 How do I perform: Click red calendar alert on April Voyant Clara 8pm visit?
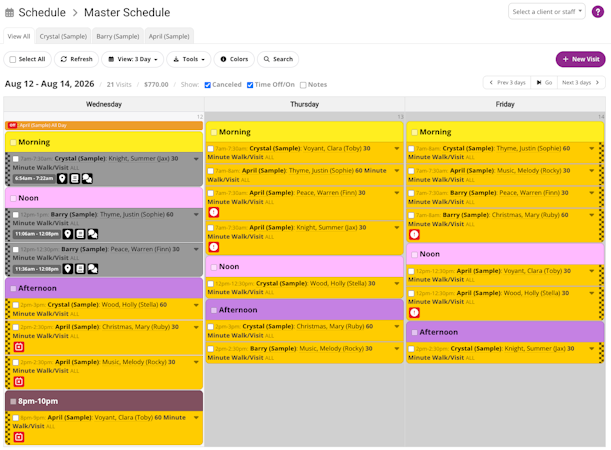[x=19, y=437]
